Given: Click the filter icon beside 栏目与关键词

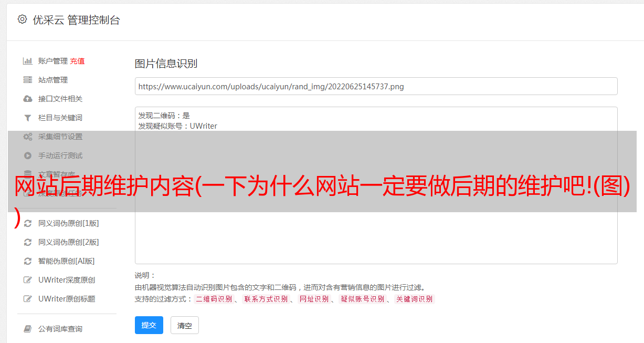Looking at the screenshot, I should click(28, 118).
